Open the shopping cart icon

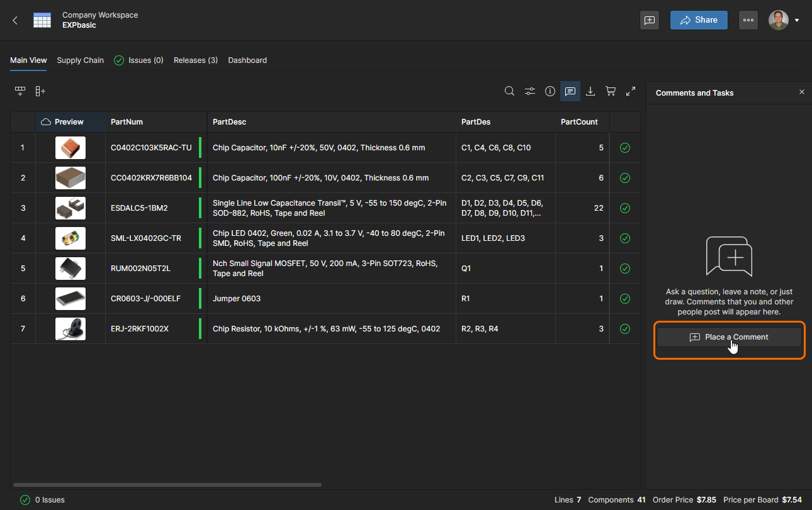tap(611, 91)
